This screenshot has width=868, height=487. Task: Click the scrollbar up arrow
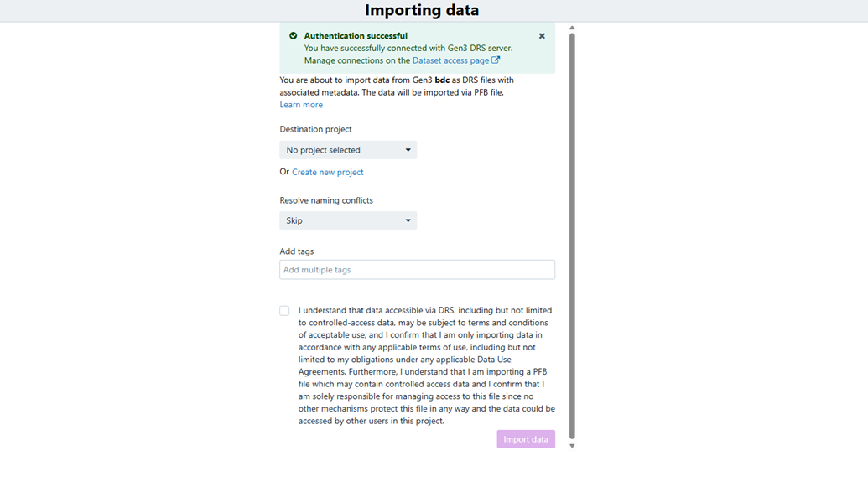pos(571,28)
